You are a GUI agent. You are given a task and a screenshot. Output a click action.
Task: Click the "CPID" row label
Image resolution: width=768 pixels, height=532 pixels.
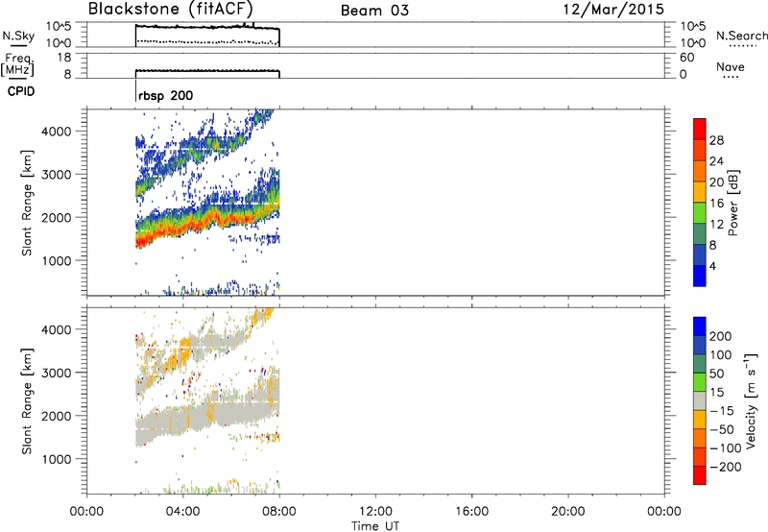click(x=21, y=91)
